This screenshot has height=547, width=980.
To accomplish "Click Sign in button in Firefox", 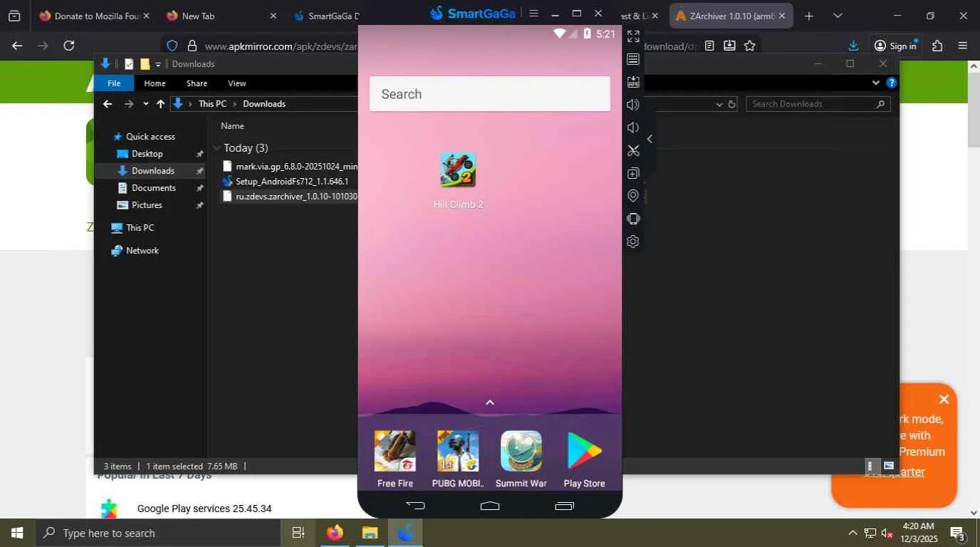I will pyautogui.click(x=895, y=46).
